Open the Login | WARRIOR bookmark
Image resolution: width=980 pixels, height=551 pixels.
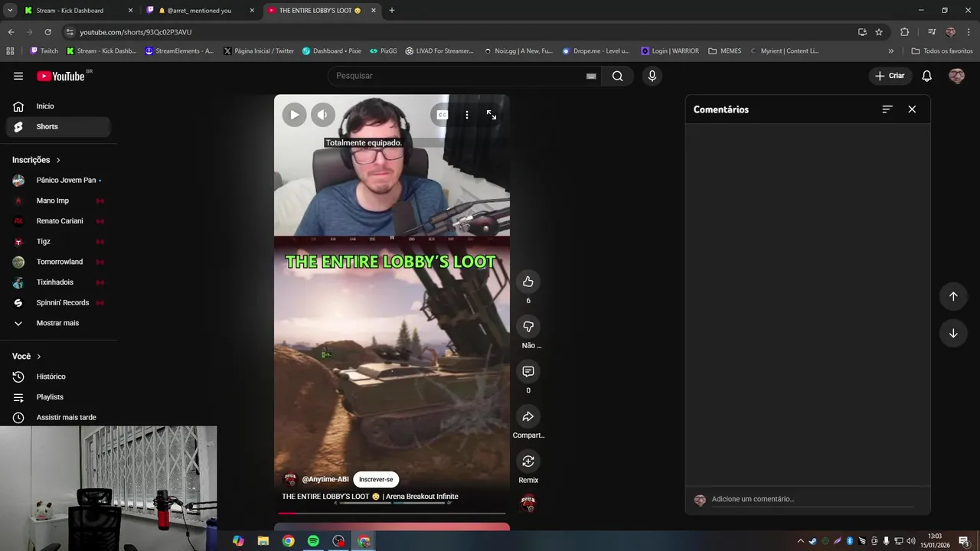pyautogui.click(x=669, y=51)
